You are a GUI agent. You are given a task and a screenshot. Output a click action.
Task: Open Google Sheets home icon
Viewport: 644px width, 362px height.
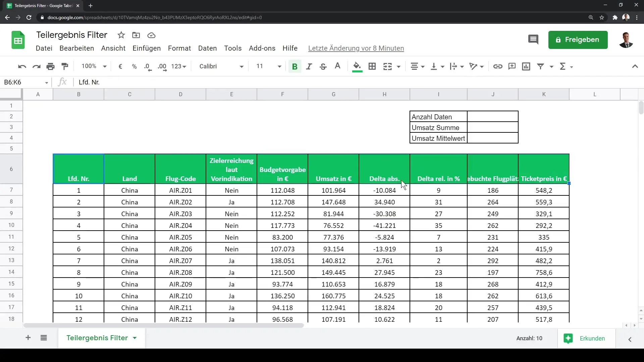(x=18, y=40)
